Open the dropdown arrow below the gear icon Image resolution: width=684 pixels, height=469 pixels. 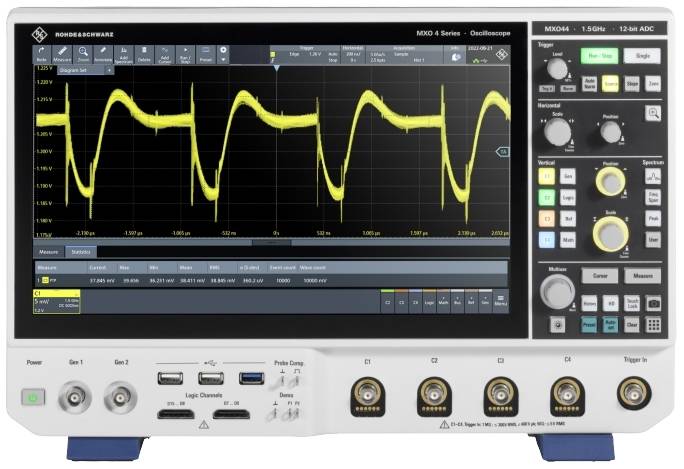point(223,60)
